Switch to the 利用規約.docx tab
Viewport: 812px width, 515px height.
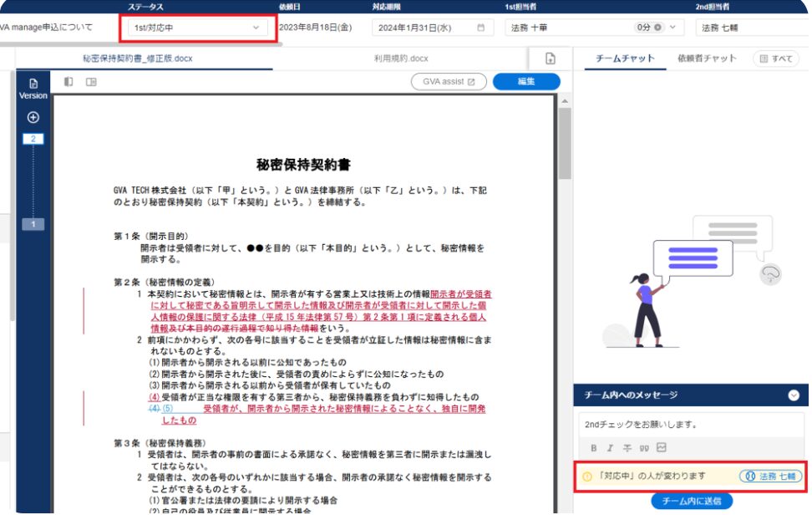pyautogui.click(x=401, y=59)
